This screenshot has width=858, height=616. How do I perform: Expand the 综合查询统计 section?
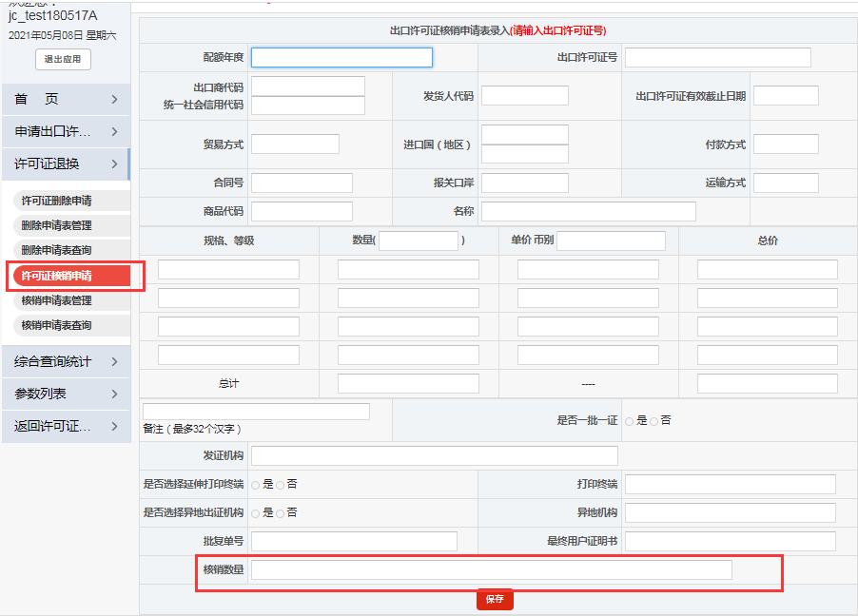click(x=57, y=360)
